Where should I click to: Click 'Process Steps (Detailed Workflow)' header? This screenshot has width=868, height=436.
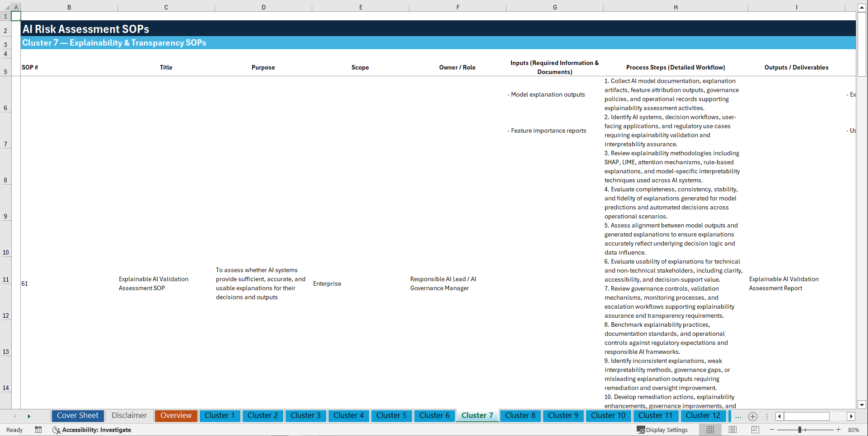coord(676,67)
